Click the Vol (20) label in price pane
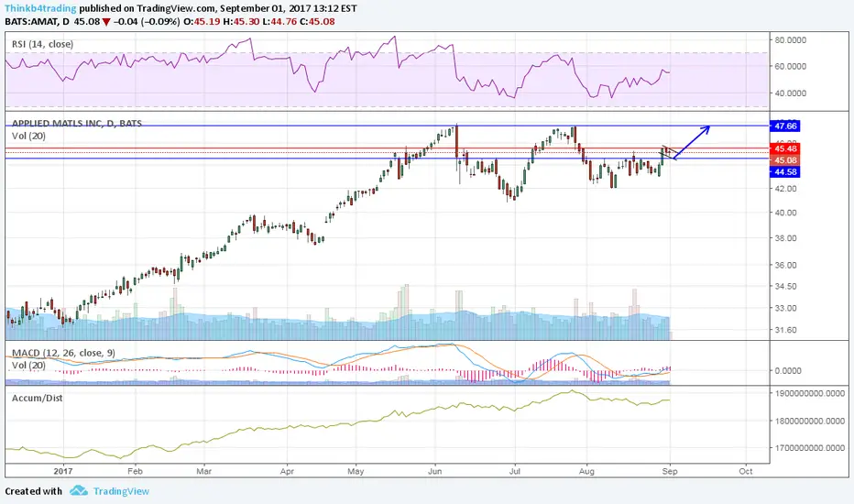The image size is (854, 504). (29, 136)
